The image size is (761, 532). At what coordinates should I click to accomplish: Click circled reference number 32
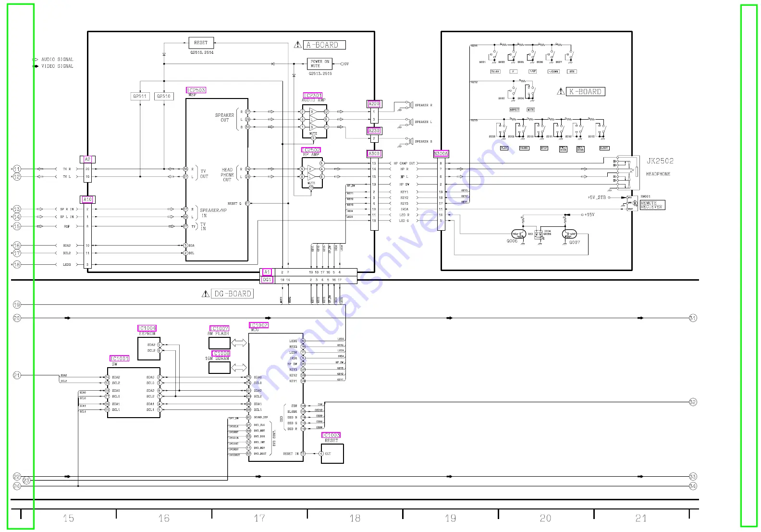(693, 402)
